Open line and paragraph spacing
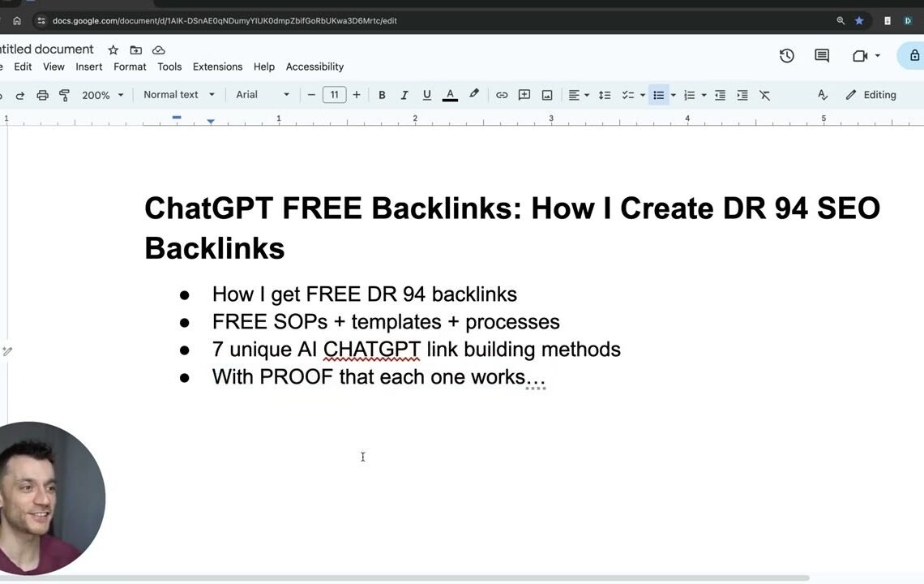This screenshot has height=584, width=924. [605, 95]
